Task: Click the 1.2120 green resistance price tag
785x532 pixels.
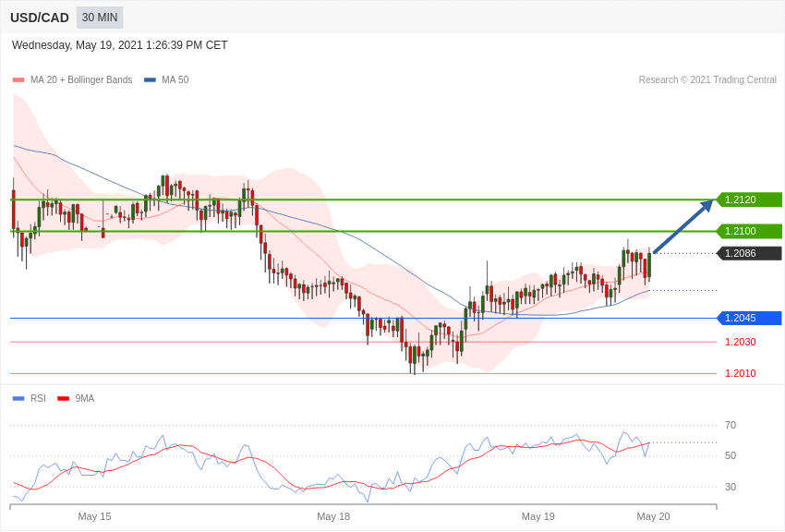Action: click(x=750, y=199)
